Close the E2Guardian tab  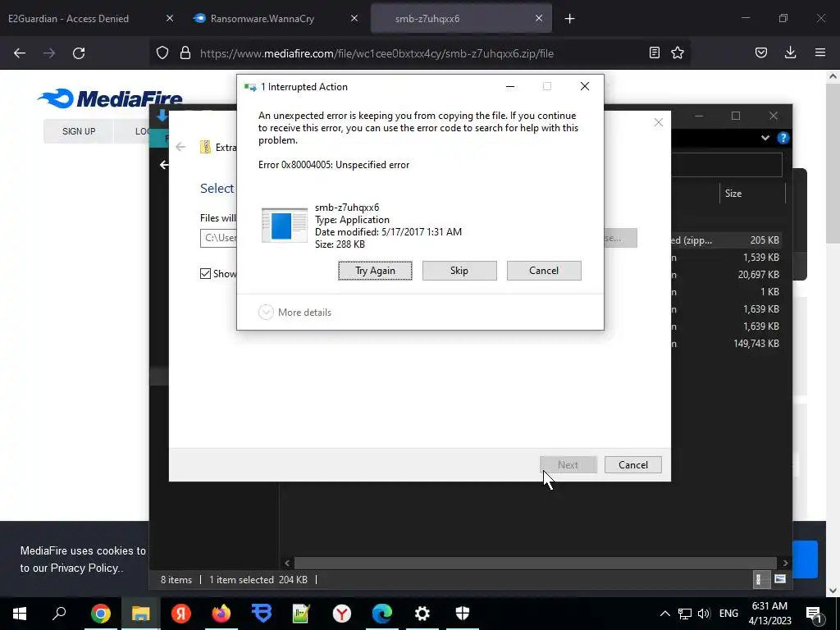(169, 19)
